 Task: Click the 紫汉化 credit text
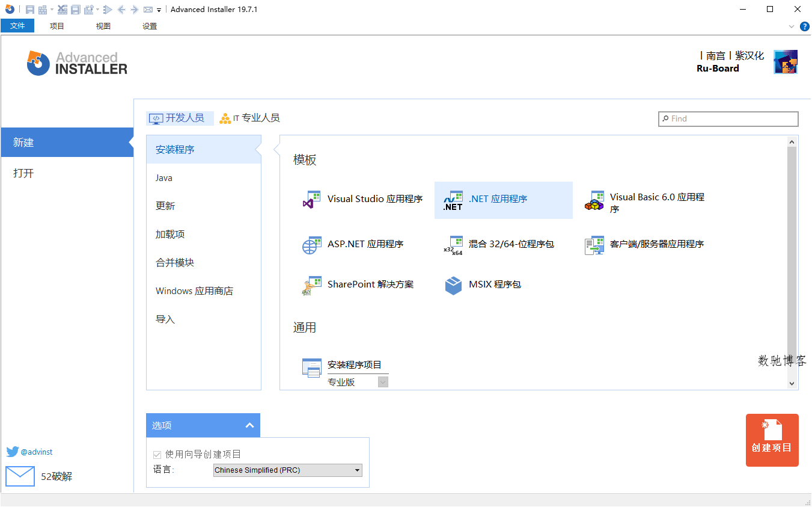(749, 56)
